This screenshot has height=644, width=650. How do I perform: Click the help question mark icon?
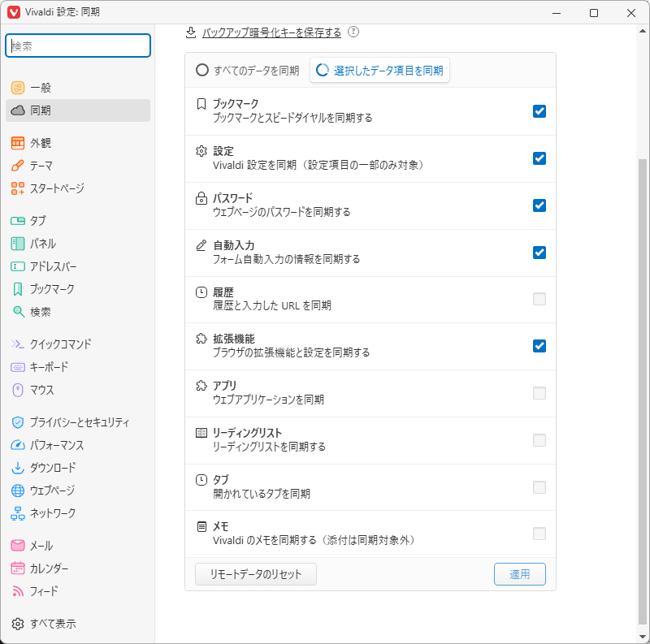coord(353,32)
